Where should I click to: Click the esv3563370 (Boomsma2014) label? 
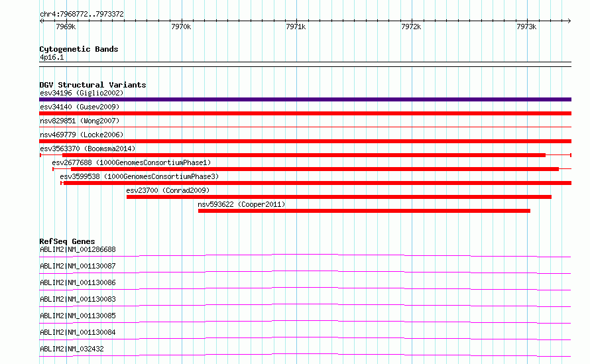click(88, 149)
